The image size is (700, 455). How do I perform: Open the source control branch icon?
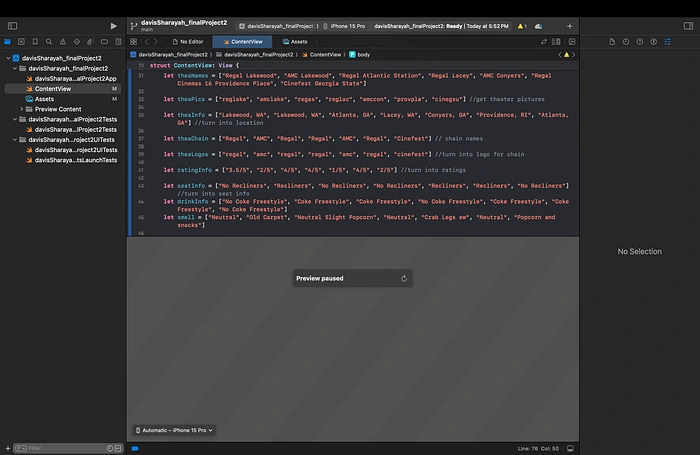pyautogui.click(x=133, y=26)
